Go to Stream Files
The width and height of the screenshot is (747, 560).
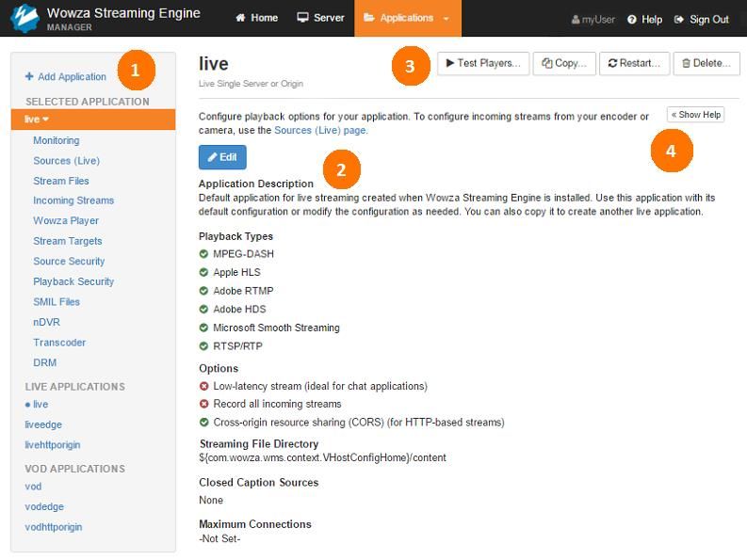61,181
